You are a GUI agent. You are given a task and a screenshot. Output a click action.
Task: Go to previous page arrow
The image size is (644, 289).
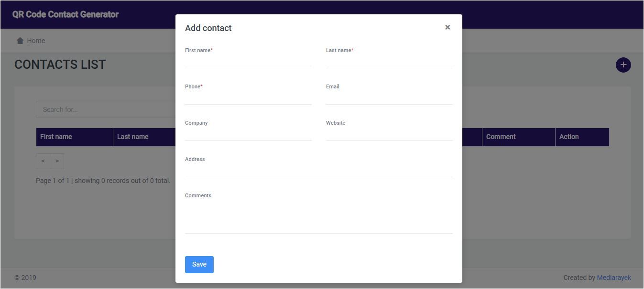[43, 161]
